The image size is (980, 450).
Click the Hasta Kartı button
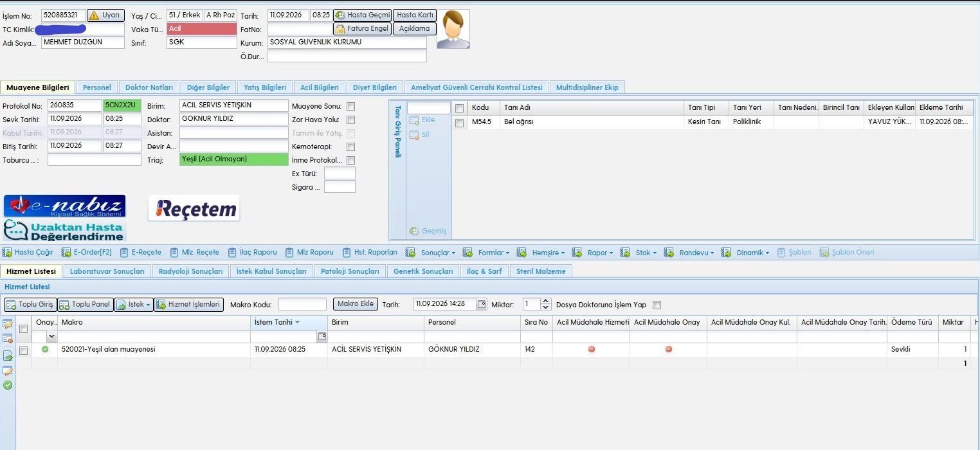(x=415, y=15)
